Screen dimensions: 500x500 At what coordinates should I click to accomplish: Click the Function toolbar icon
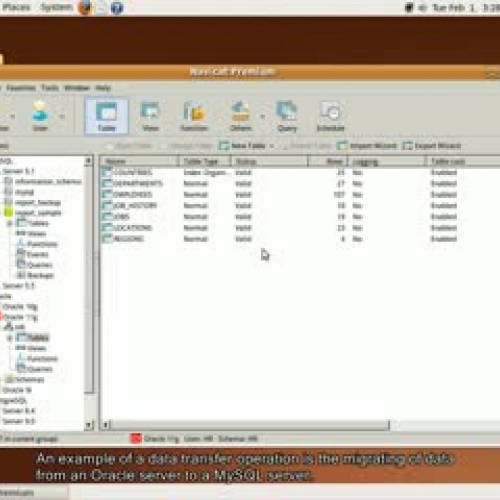(194, 117)
